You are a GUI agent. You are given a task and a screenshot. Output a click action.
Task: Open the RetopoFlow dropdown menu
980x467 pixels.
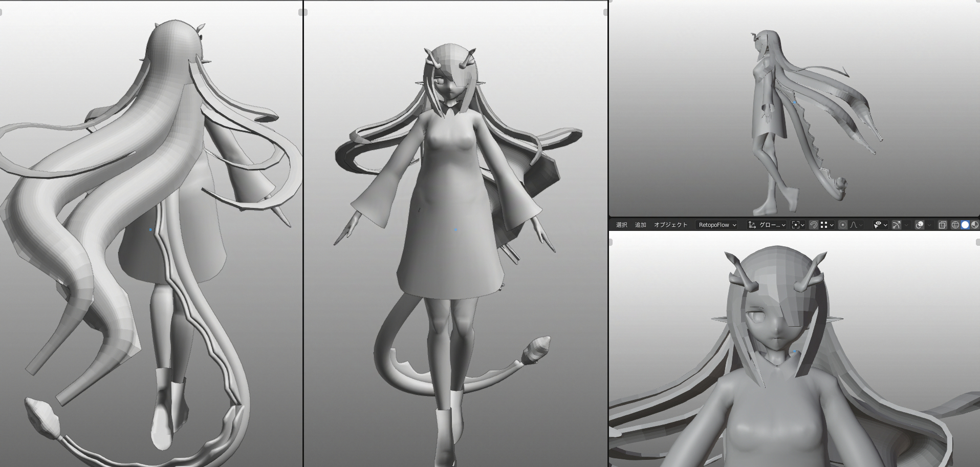[717, 225]
